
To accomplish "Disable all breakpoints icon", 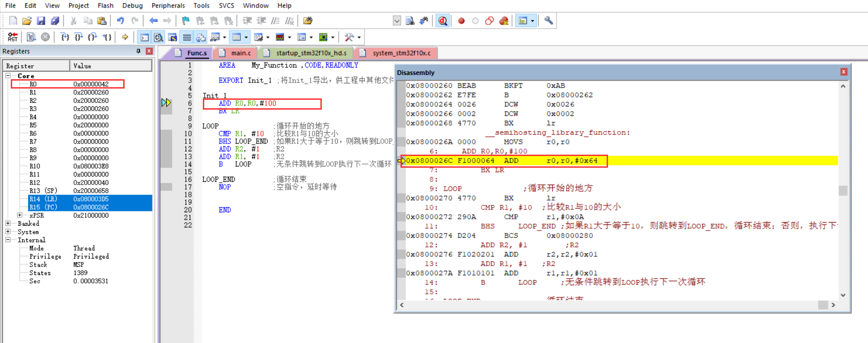I will click(490, 21).
